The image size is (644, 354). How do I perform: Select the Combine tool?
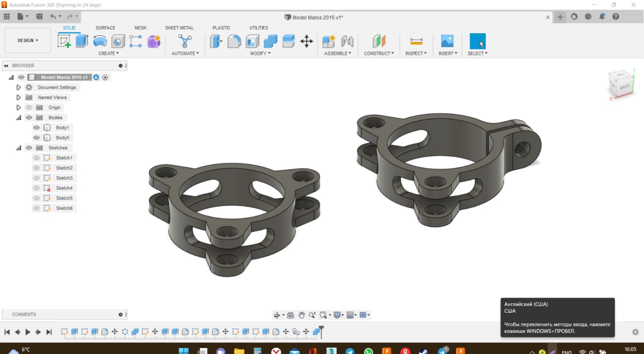[270, 41]
